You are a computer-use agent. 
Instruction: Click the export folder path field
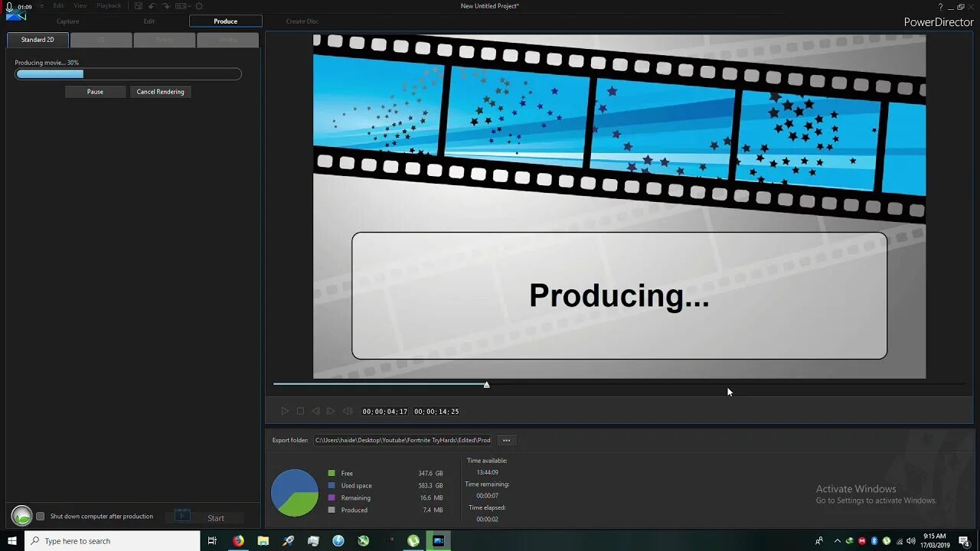click(403, 440)
